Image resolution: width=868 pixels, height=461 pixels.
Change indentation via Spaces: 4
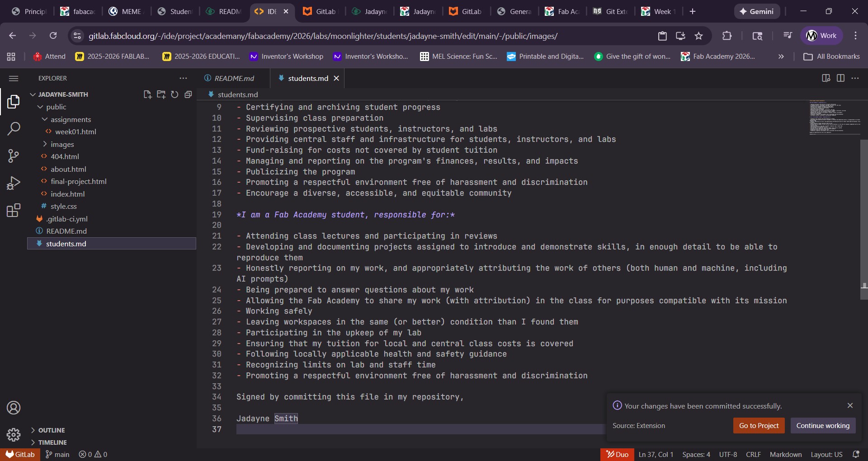coord(696,454)
